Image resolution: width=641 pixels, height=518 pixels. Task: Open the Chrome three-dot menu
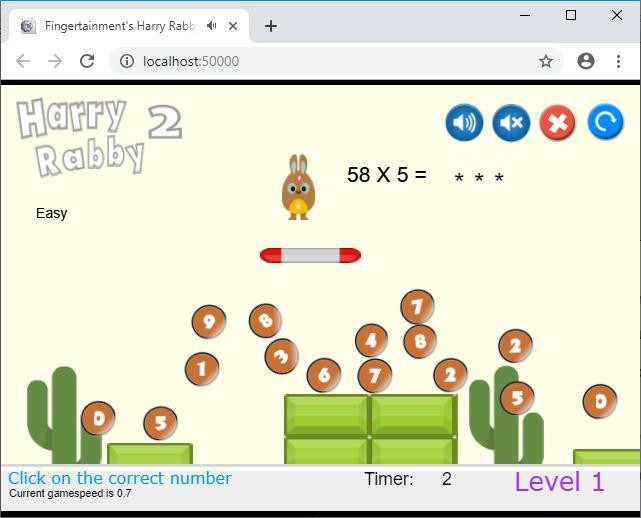tap(619, 61)
